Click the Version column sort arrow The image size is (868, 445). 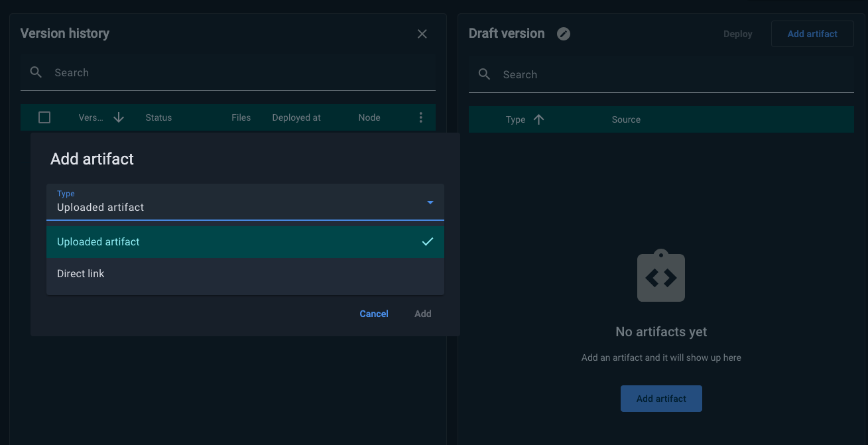(x=119, y=117)
